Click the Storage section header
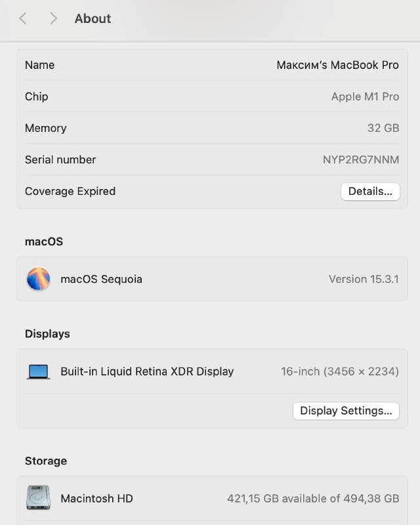 coord(43,461)
